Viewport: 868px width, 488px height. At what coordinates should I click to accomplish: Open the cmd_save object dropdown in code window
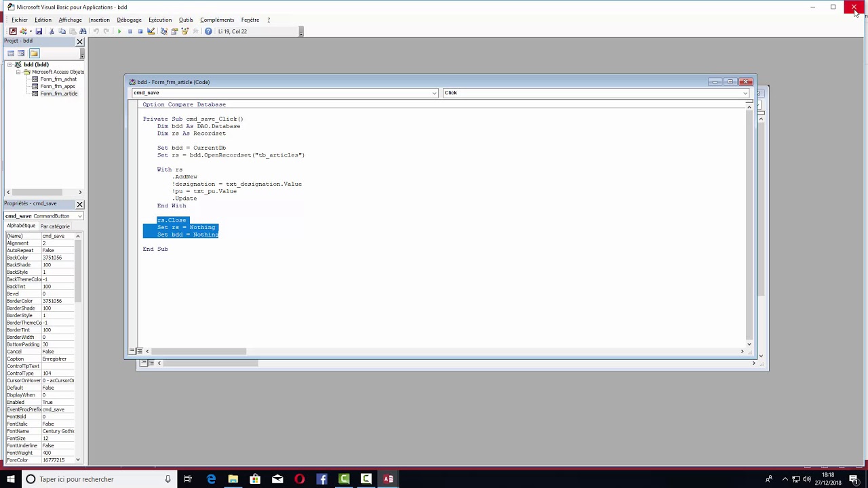click(x=434, y=93)
